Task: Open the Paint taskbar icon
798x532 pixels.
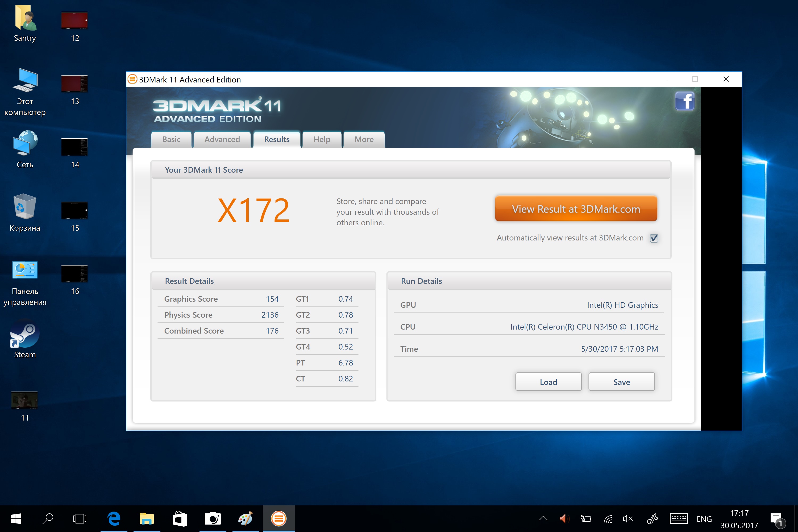Action: [x=246, y=518]
